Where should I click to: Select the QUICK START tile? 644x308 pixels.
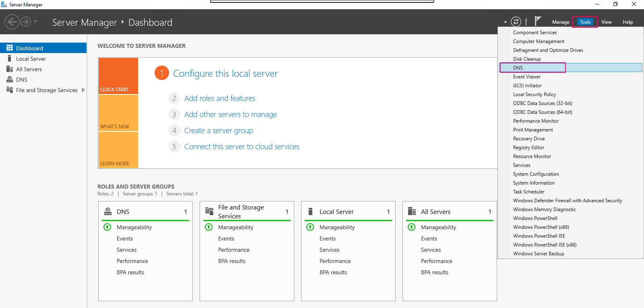point(118,76)
